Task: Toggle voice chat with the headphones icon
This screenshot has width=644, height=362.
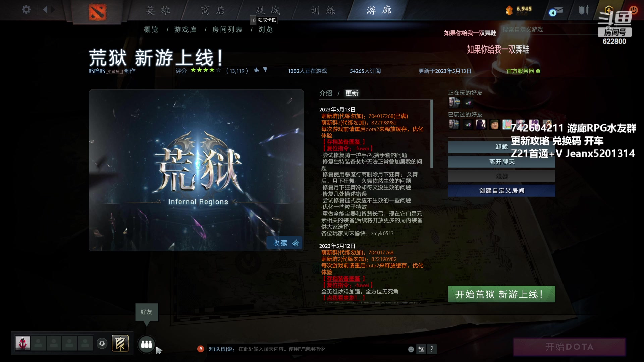Action: point(102,343)
